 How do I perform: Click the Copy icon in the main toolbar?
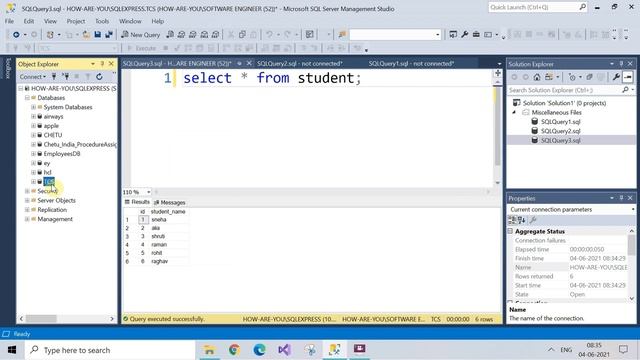click(242, 35)
